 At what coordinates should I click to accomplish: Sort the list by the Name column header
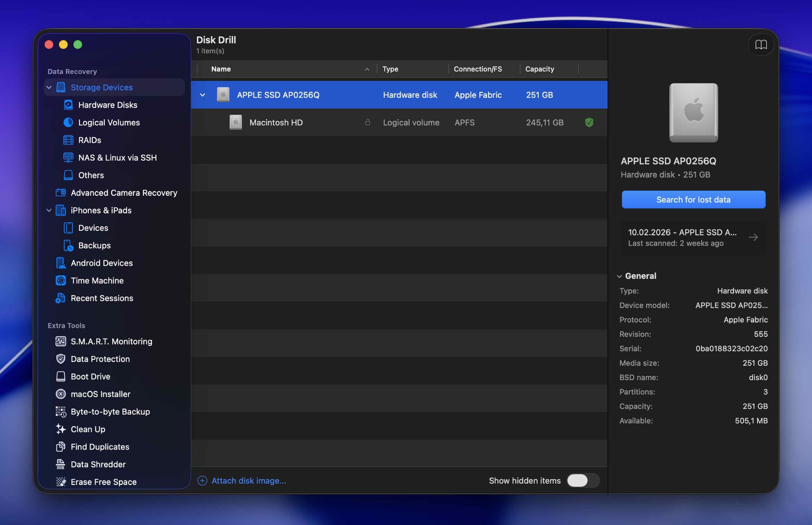(221, 69)
